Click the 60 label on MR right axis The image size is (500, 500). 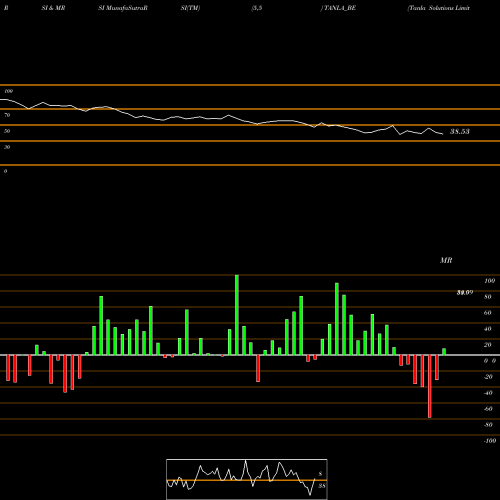point(488,313)
